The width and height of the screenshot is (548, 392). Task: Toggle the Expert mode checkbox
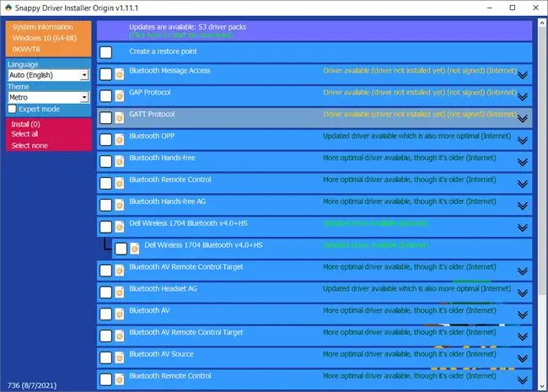(13, 109)
